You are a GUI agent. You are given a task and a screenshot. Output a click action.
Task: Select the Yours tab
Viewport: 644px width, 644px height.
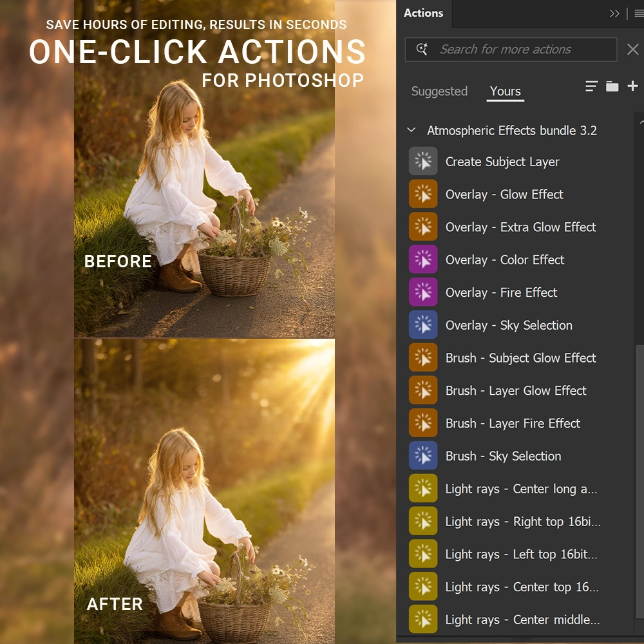[505, 91]
